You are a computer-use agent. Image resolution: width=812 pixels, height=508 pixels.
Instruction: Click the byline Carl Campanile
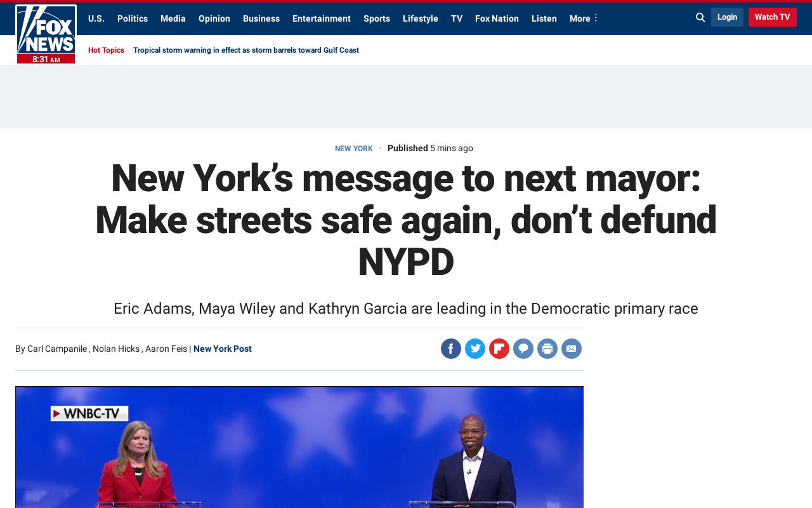click(57, 349)
